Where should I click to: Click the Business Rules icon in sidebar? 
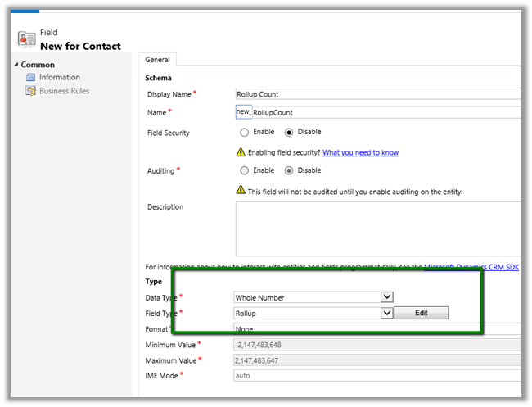[31, 91]
